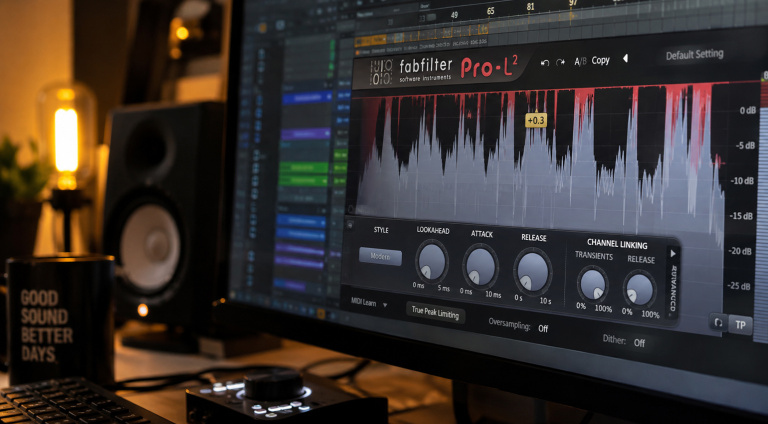Click the -20 dB scale label
Viewport: 768px width, 424px height.
(x=740, y=251)
